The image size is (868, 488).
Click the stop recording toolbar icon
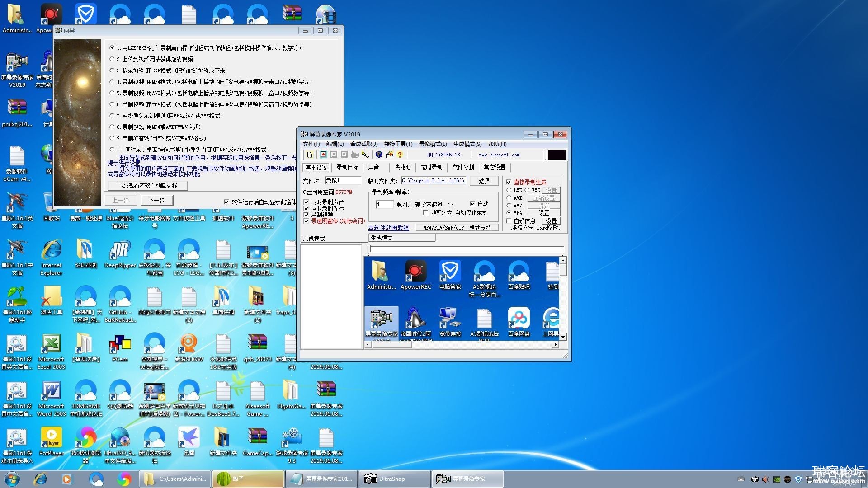344,155
